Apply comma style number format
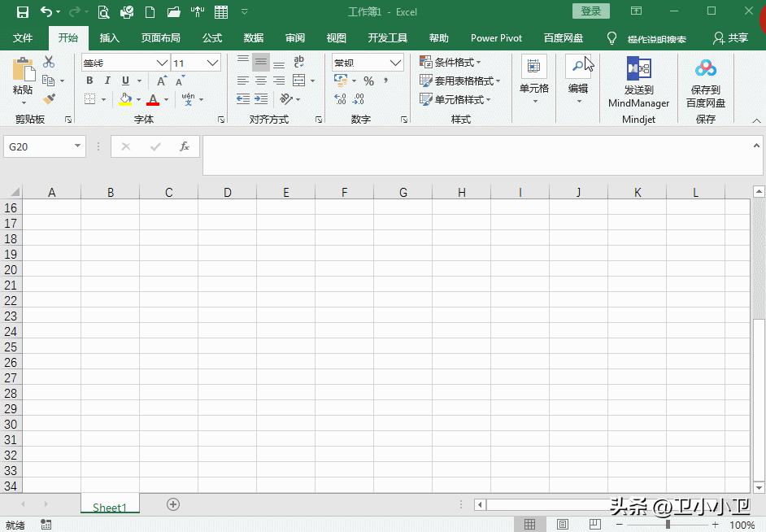766x532 pixels. pyautogui.click(x=386, y=81)
